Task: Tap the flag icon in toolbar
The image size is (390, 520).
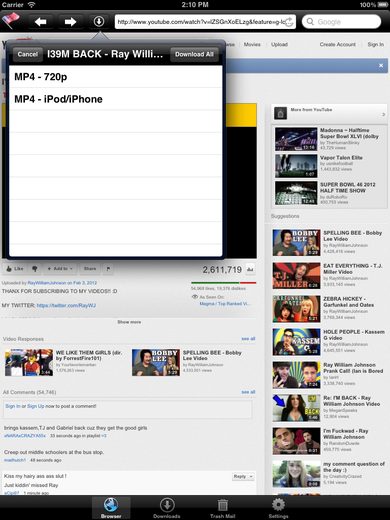Action: pyautogui.click(x=11, y=21)
